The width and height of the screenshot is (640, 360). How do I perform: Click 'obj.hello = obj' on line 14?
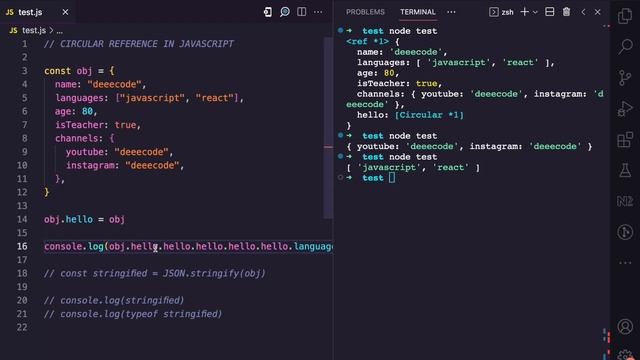pyautogui.click(x=84, y=219)
